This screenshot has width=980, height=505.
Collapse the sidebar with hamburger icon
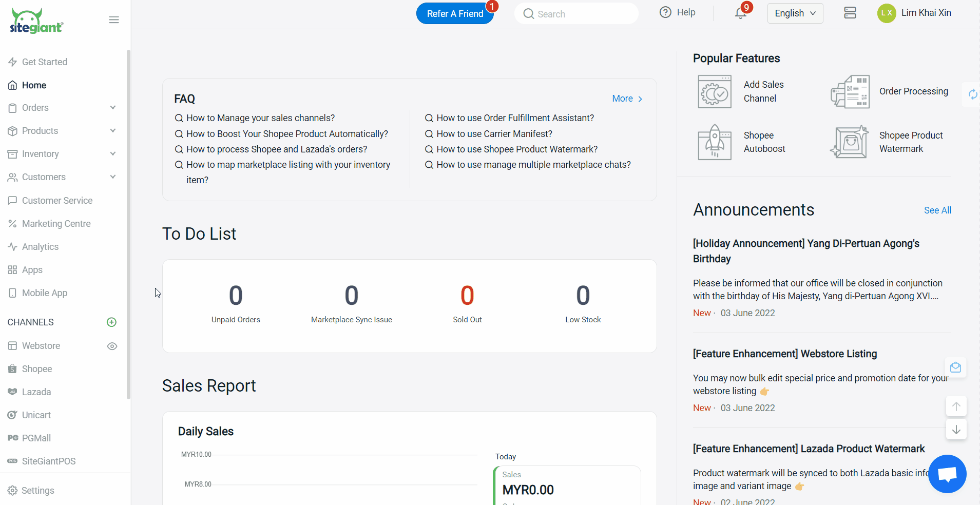point(114,20)
